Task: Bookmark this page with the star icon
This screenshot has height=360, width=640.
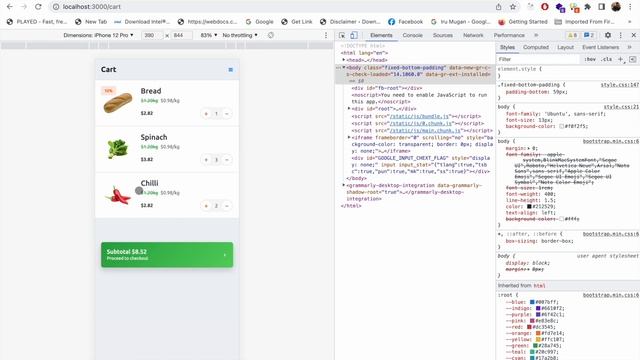Action: click(x=513, y=7)
